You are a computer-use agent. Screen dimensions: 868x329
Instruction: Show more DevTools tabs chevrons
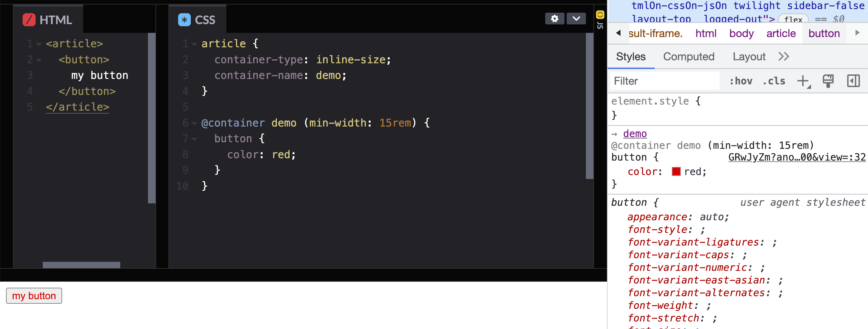(783, 57)
